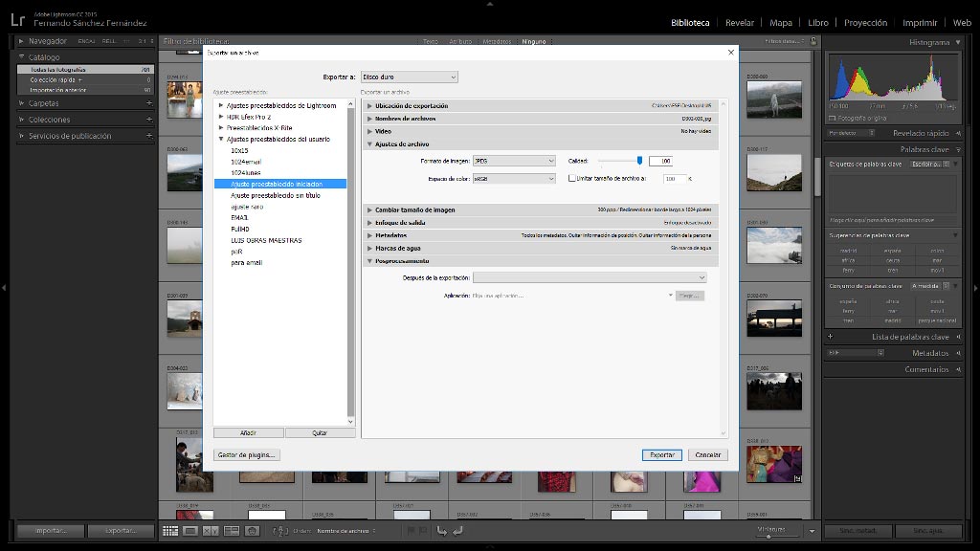This screenshot has height=551, width=980.
Task: Expand Vídeo section
Action: pyautogui.click(x=370, y=131)
